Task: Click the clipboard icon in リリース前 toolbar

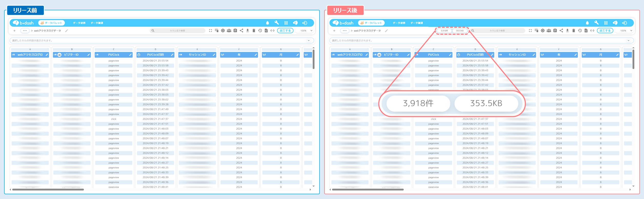Action: click(235, 31)
